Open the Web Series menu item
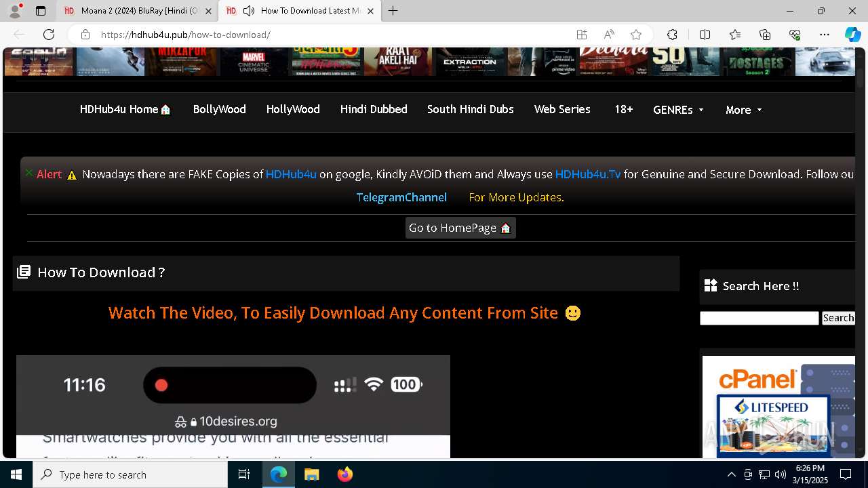This screenshot has width=868, height=488. 562,109
